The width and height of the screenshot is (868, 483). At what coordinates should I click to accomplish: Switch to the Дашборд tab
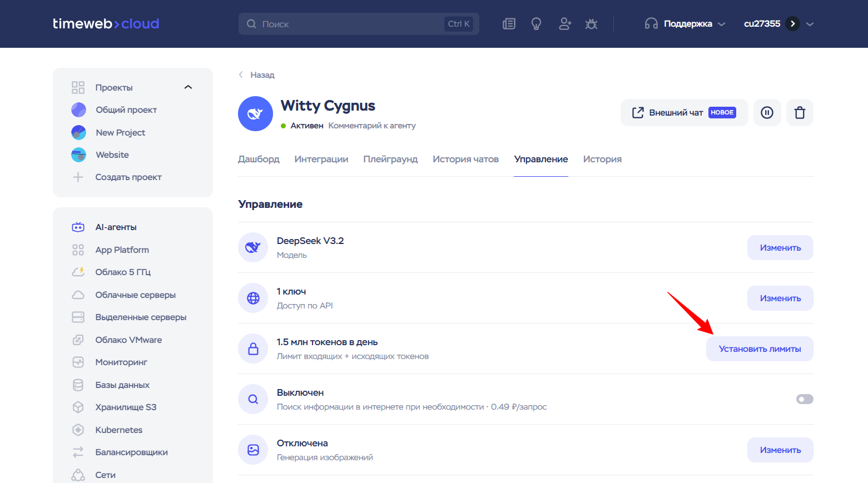tap(259, 159)
